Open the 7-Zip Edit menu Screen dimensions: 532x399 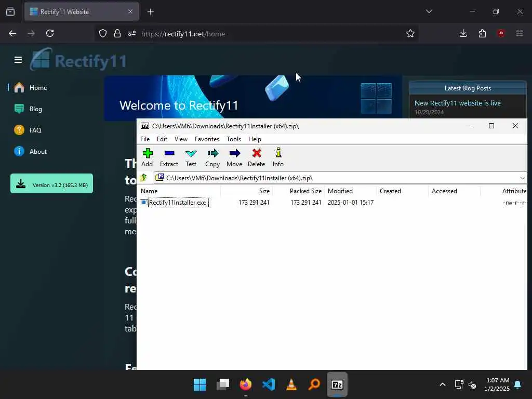point(162,139)
